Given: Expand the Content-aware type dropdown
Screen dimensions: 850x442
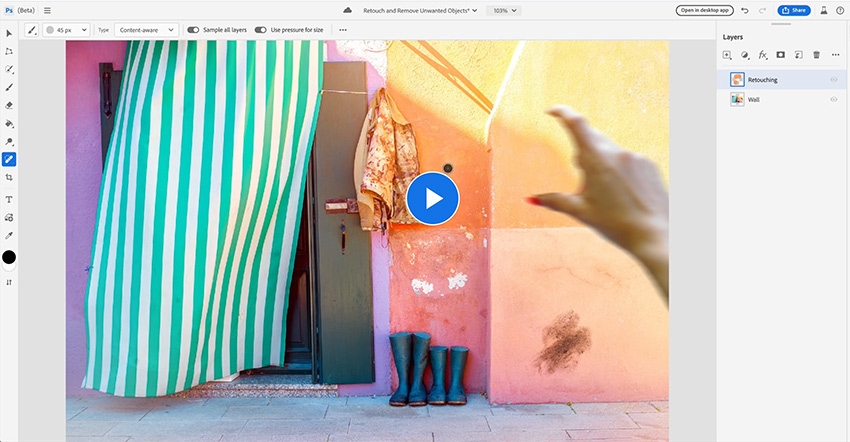Looking at the screenshot, I should 146,30.
